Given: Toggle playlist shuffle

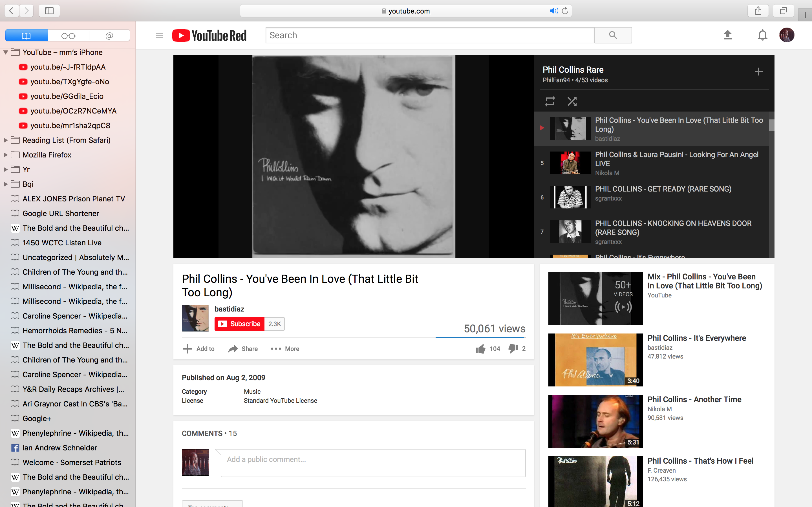Looking at the screenshot, I should click(572, 101).
